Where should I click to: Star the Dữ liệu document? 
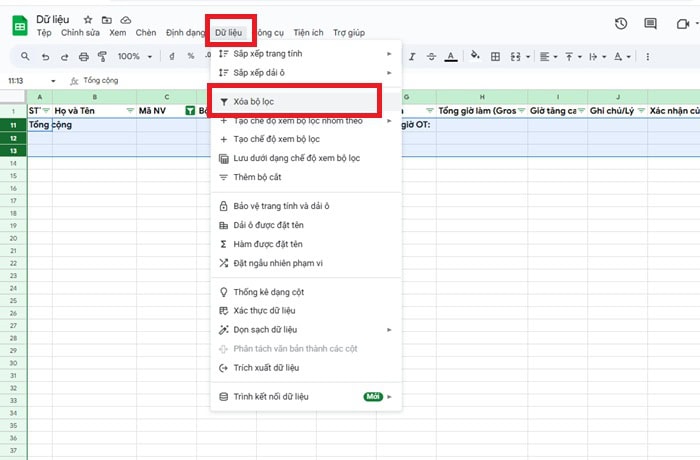pos(88,20)
